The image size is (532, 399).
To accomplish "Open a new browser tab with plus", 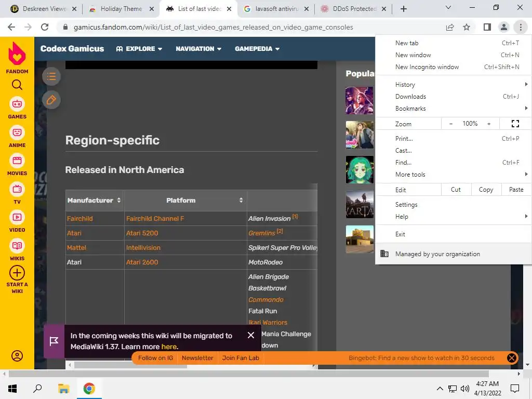I will [x=403, y=9].
